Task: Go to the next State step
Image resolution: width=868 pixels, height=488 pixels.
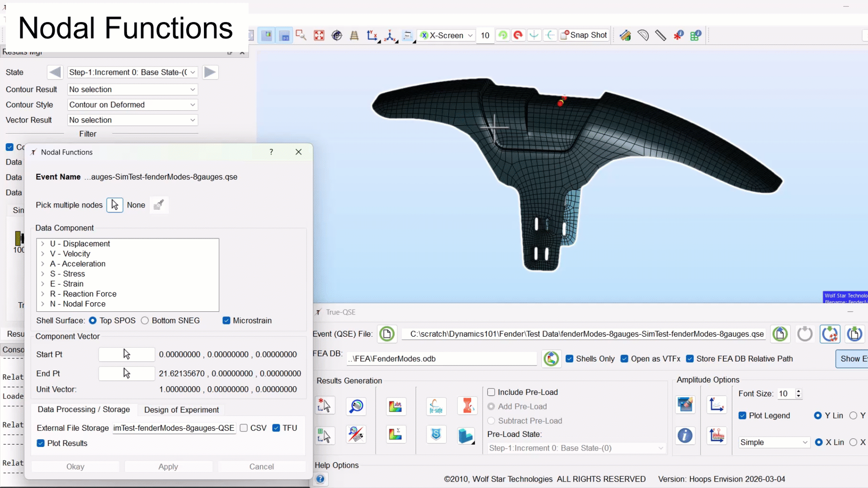Action: pos(210,72)
